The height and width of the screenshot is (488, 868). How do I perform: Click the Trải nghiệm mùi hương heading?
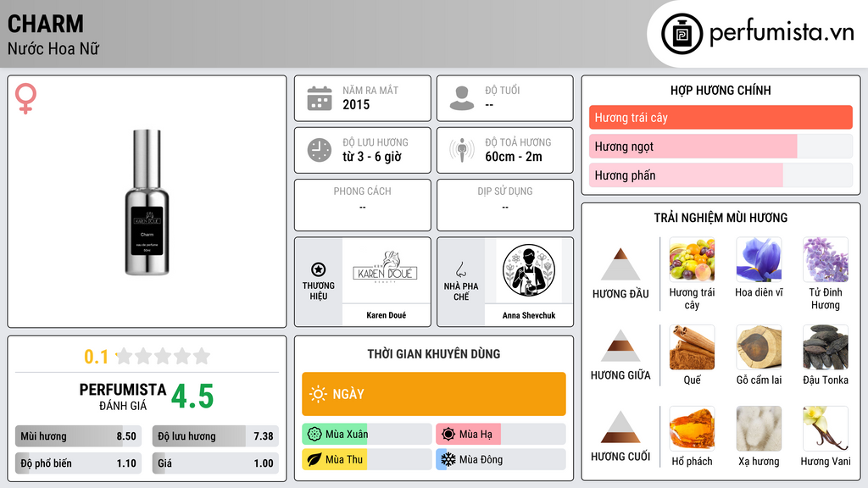point(721,218)
